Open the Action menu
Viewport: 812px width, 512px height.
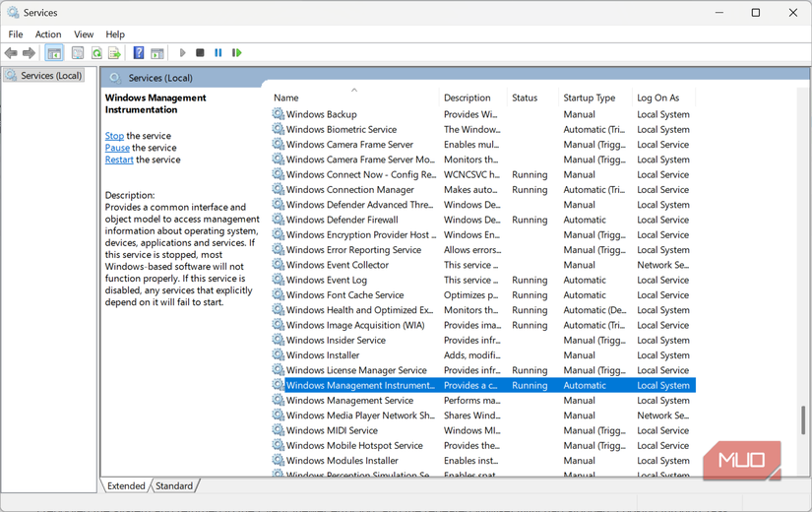click(48, 34)
